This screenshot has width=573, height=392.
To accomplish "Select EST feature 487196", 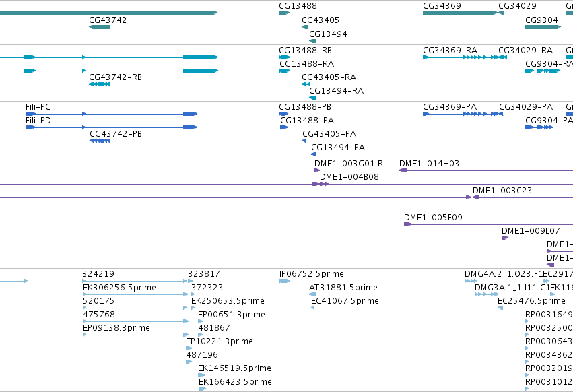I will click(x=189, y=362).
